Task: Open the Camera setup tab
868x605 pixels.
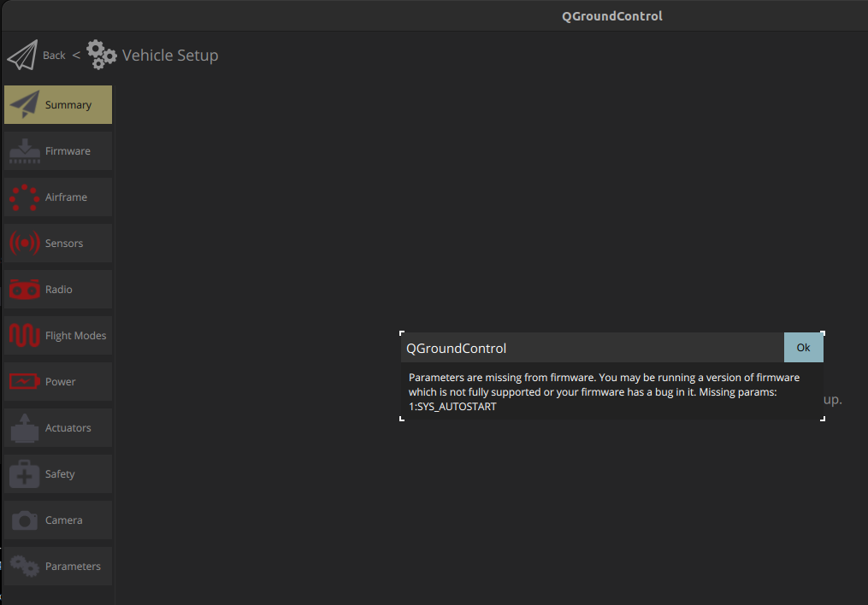Action: coord(58,520)
